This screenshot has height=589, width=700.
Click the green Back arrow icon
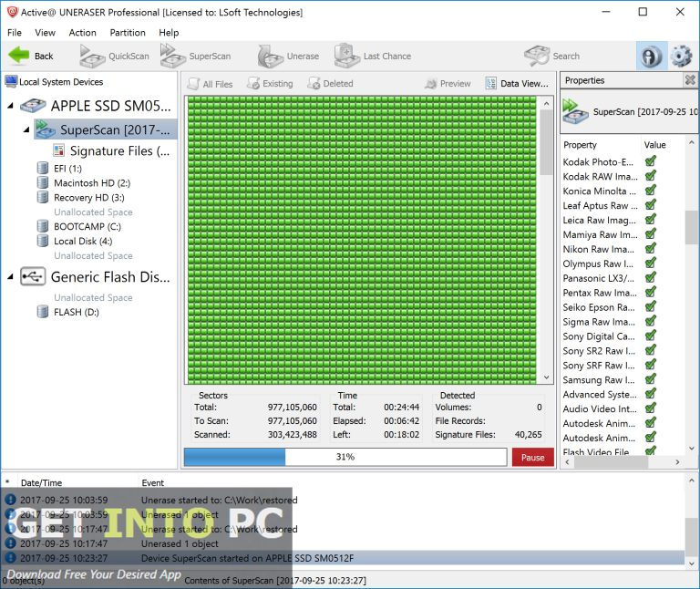[x=18, y=56]
